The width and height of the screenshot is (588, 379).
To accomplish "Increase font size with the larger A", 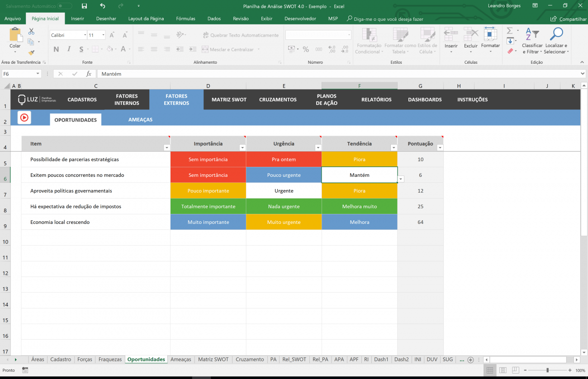I will (x=112, y=35).
